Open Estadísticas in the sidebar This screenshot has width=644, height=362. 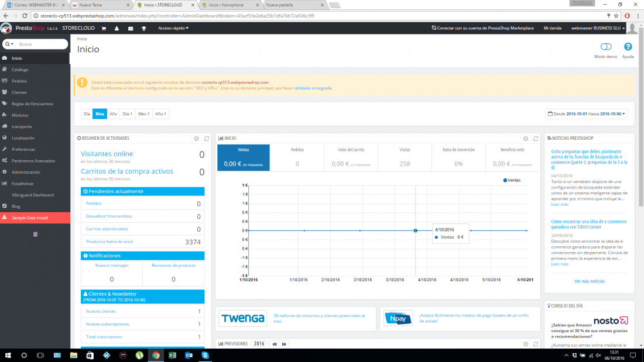pos(35,184)
